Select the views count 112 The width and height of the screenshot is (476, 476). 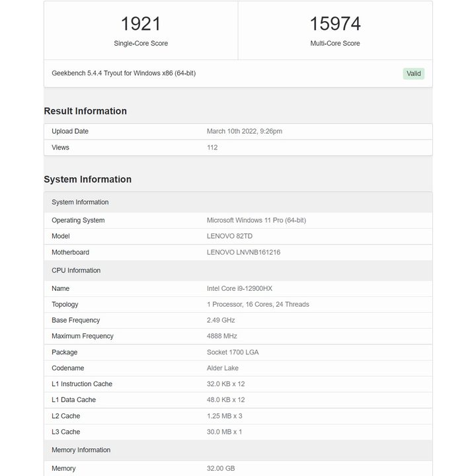[x=212, y=147]
